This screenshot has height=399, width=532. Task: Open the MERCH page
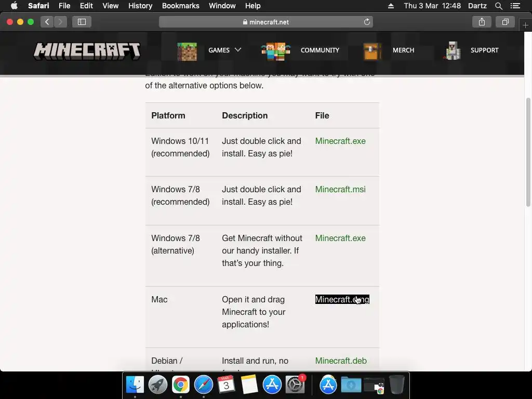click(x=403, y=50)
